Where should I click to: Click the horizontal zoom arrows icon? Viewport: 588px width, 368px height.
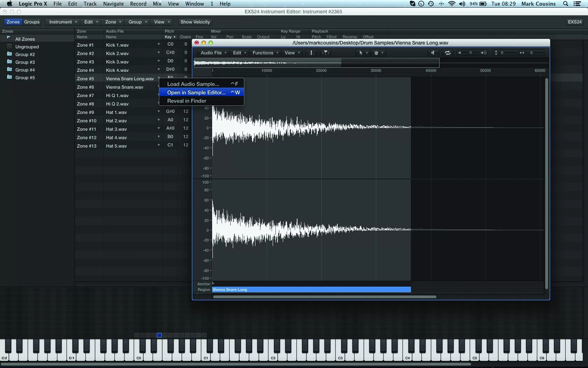click(522, 53)
